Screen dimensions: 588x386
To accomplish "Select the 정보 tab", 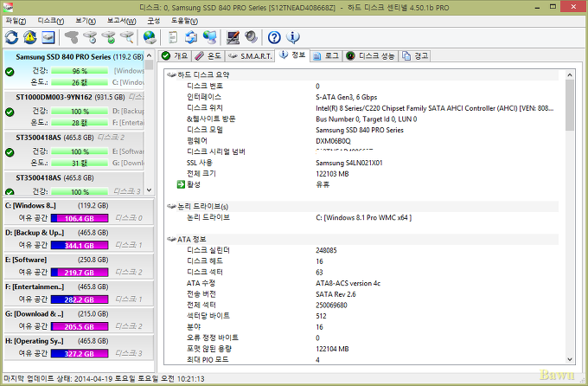I will pos(292,55).
